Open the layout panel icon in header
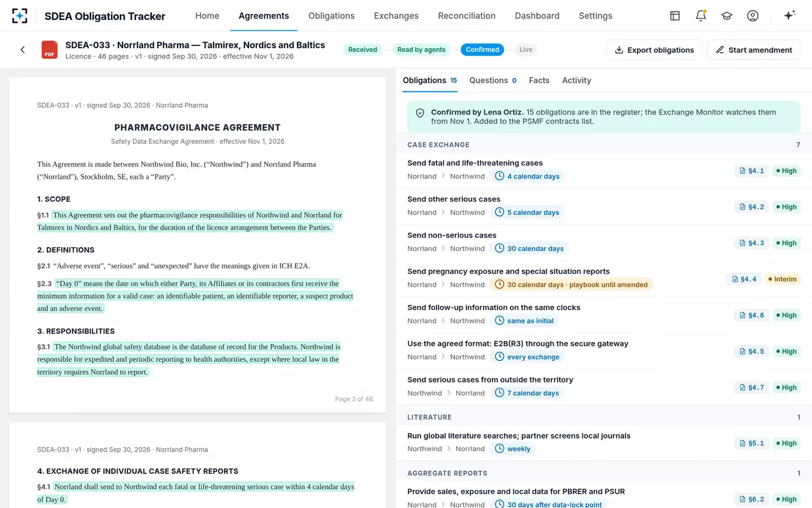812x508 pixels. (675, 16)
